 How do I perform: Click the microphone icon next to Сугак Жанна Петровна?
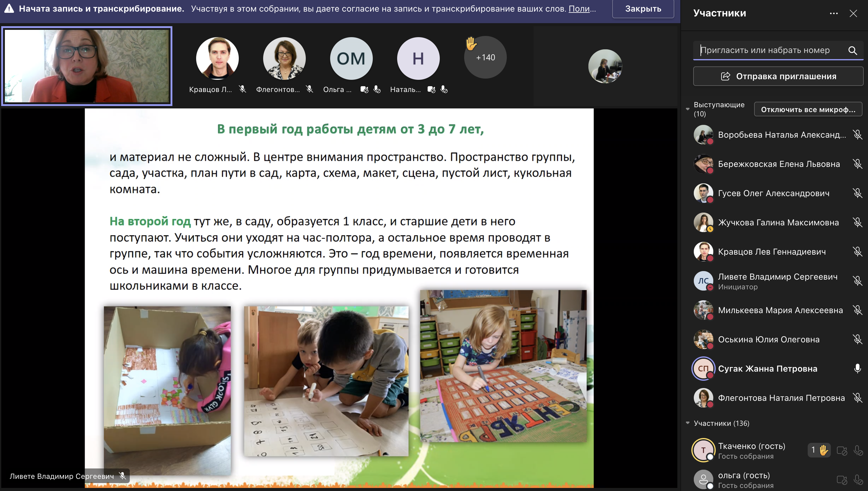point(858,369)
